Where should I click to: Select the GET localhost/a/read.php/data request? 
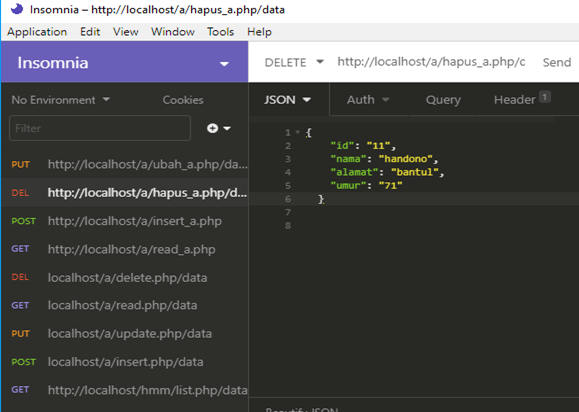point(125,305)
